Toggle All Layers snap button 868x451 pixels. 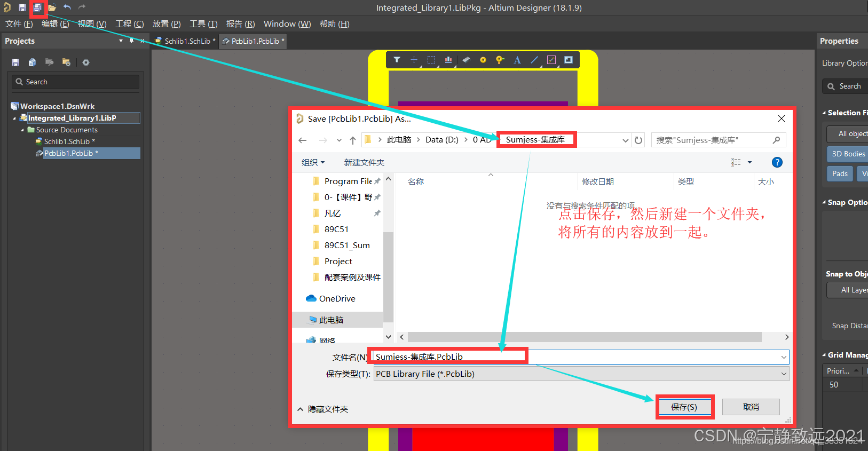[849, 290]
